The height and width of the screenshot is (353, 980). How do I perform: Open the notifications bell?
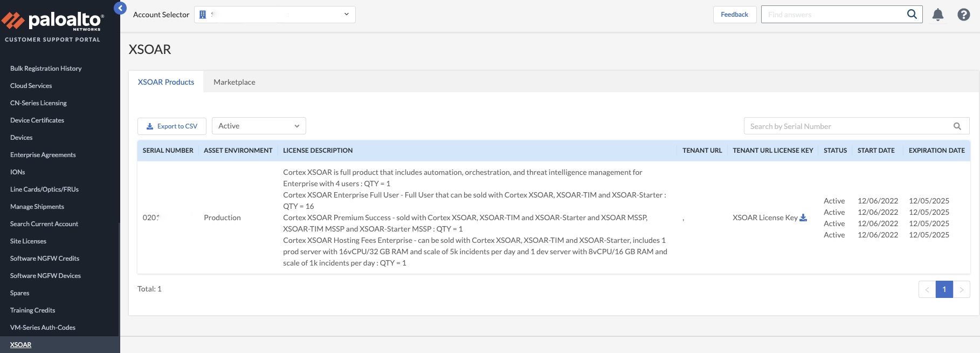point(938,15)
